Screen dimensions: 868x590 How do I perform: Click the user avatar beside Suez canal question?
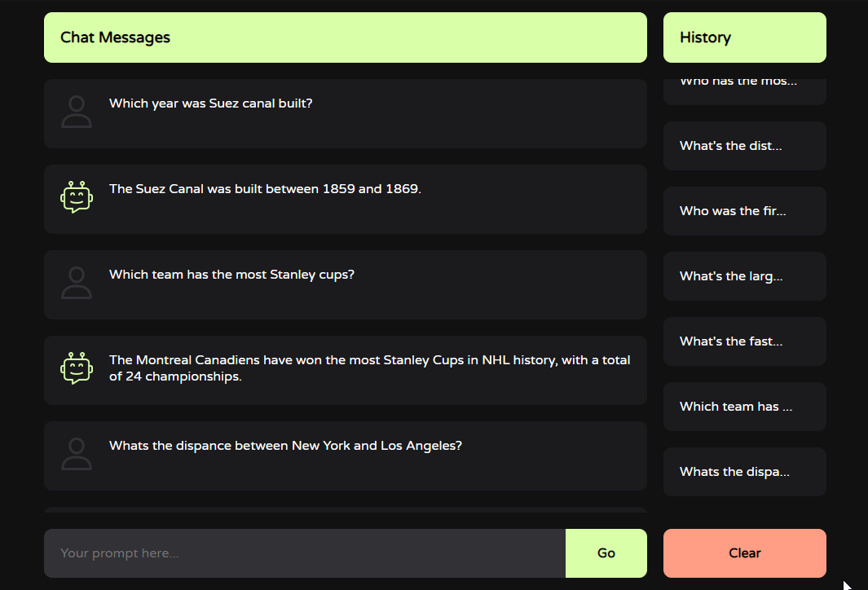tap(77, 112)
